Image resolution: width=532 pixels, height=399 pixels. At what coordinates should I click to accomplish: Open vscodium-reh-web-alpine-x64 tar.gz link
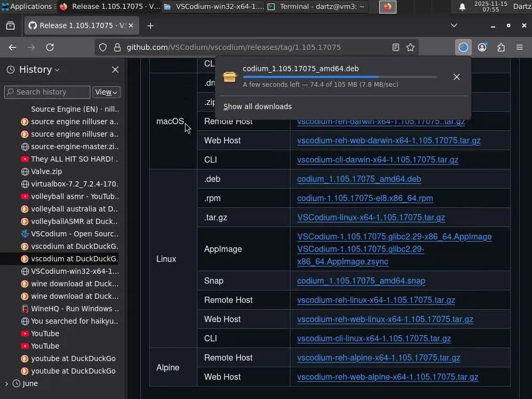(x=388, y=377)
